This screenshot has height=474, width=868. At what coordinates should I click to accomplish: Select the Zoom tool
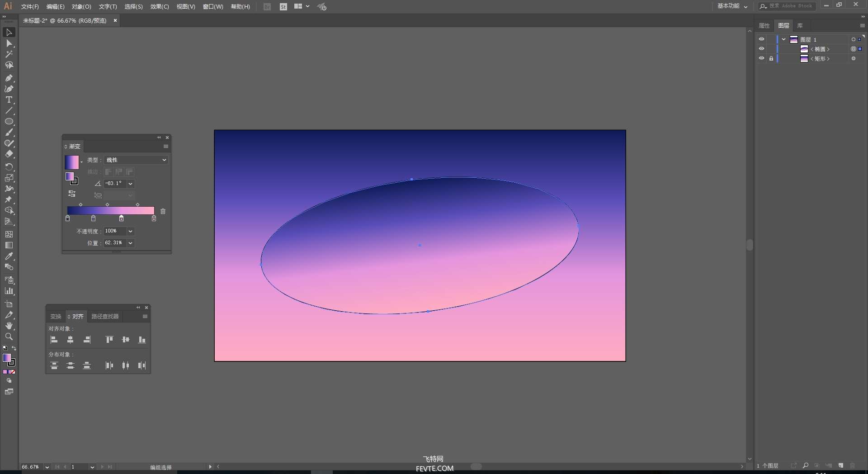click(9, 337)
